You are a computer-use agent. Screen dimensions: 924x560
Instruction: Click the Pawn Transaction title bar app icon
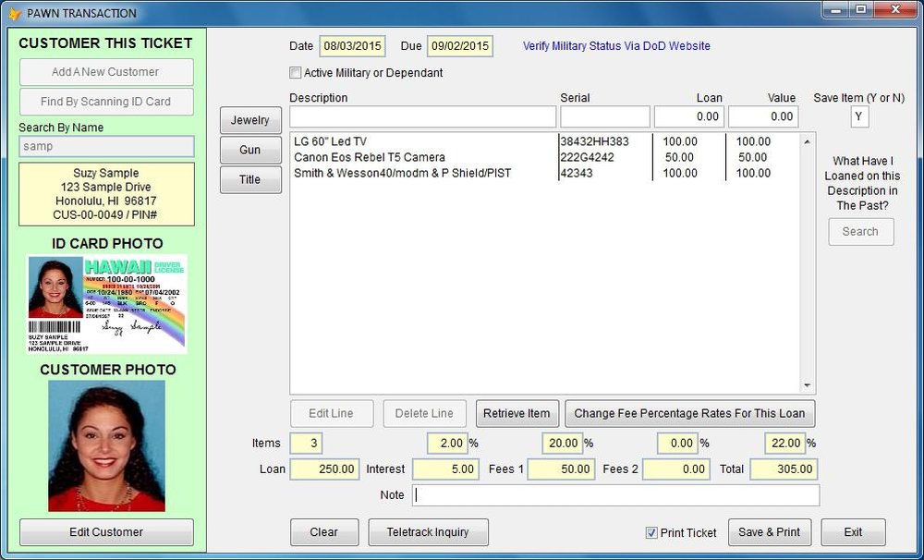15,13
